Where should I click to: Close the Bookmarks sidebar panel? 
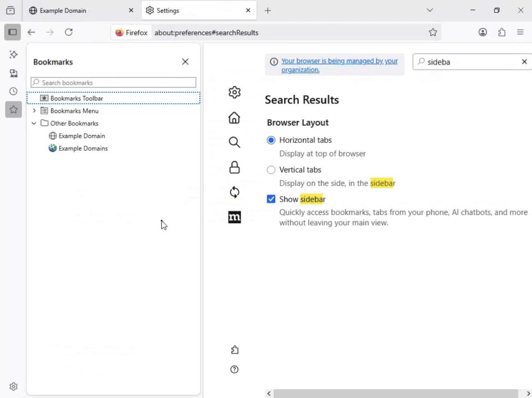[x=185, y=62]
